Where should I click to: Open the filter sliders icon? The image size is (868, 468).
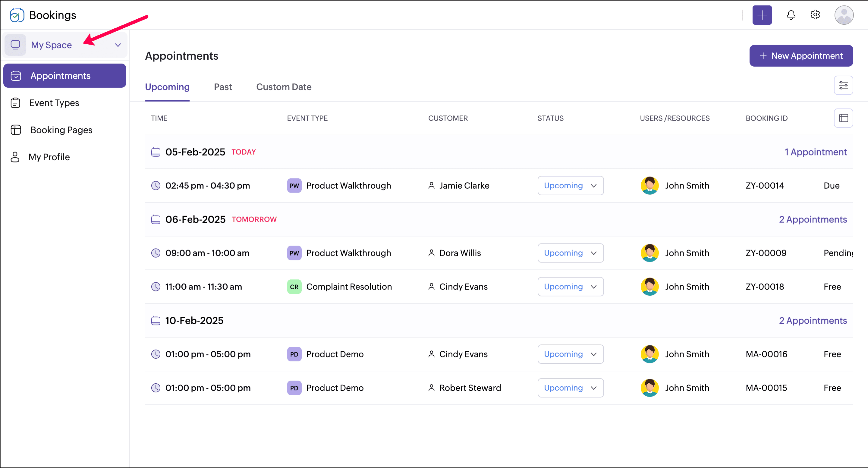pyautogui.click(x=843, y=85)
